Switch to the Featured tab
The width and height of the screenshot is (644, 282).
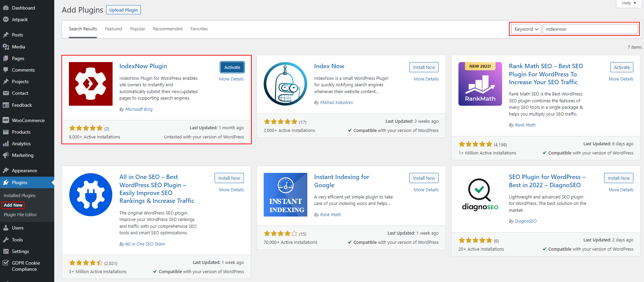click(114, 29)
